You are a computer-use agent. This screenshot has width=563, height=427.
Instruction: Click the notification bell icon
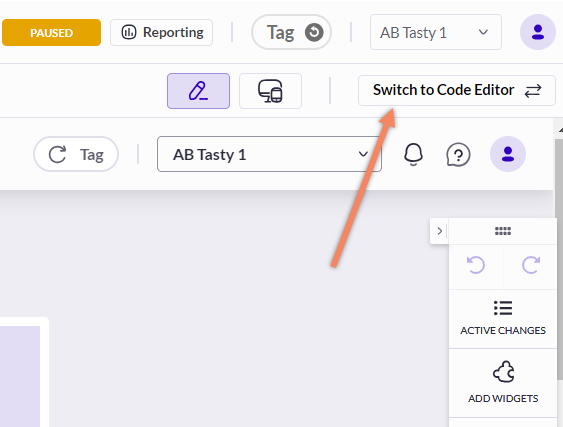[413, 154]
